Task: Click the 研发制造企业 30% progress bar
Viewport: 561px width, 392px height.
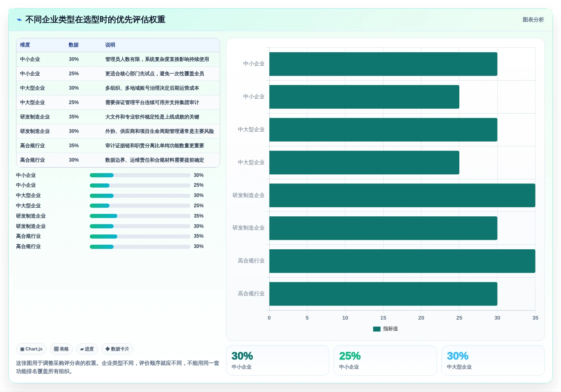Action: coord(140,226)
